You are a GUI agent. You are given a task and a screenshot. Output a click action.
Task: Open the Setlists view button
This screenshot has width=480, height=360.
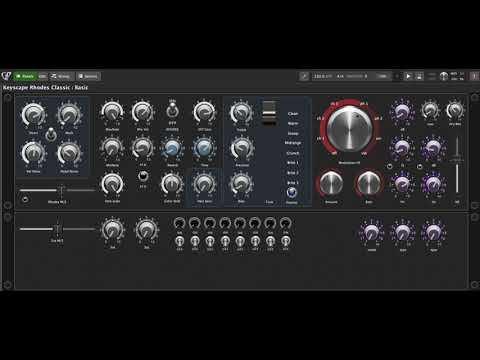pos(88,76)
